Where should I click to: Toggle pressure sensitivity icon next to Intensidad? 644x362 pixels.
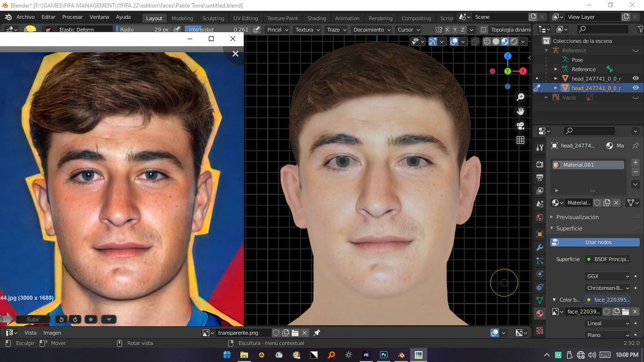pyautogui.click(x=257, y=29)
